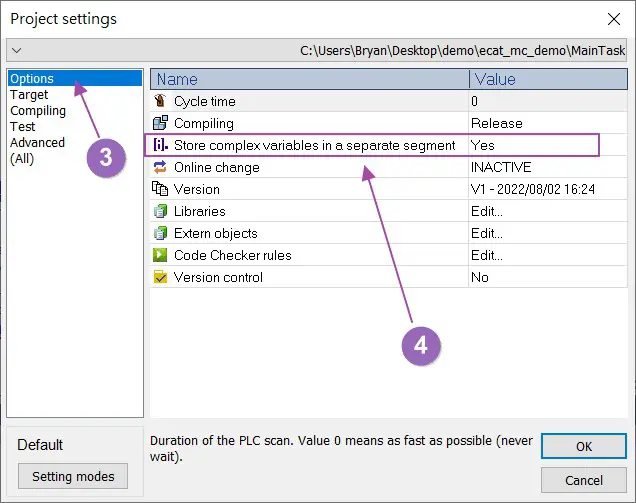This screenshot has width=636, height=503.
Task: Select Test in the category list
Action: pos(22,127)
